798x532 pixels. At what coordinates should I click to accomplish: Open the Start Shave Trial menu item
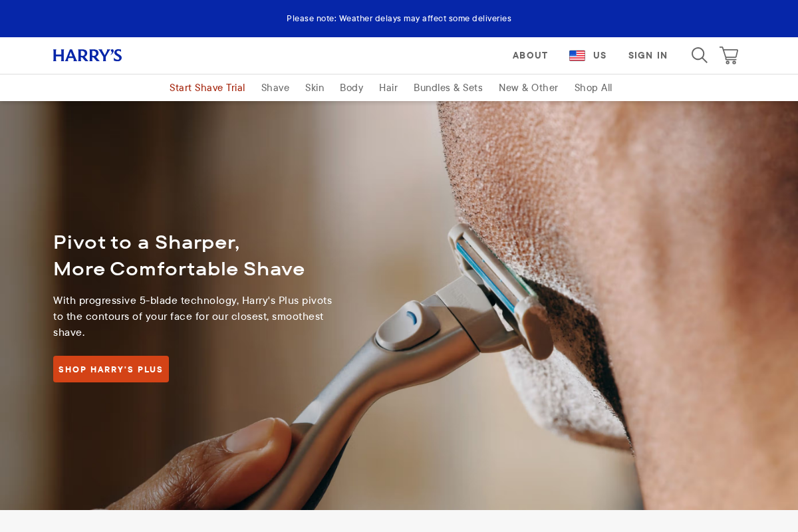[x=207, y=88]
